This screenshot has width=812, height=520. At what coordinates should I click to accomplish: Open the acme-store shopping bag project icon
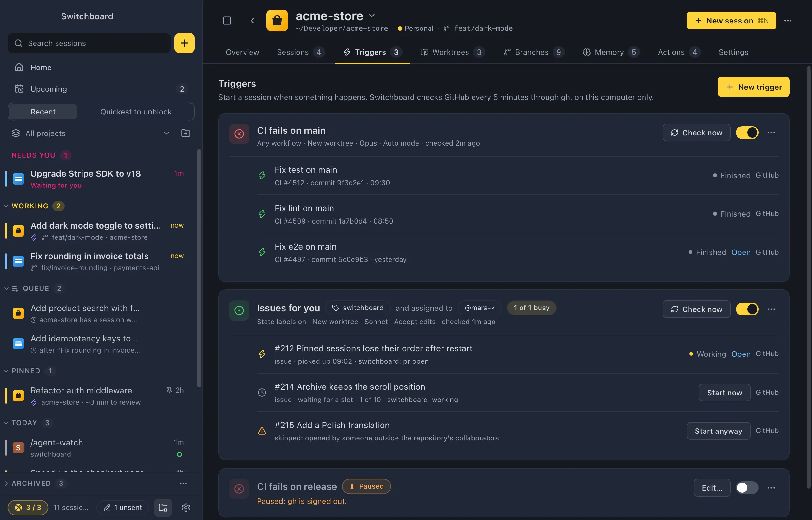click(277, 21)
